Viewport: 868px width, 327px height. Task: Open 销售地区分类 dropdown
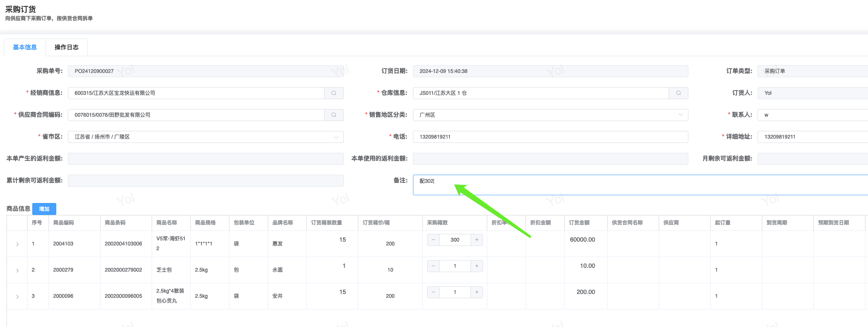tap(550, 115)
